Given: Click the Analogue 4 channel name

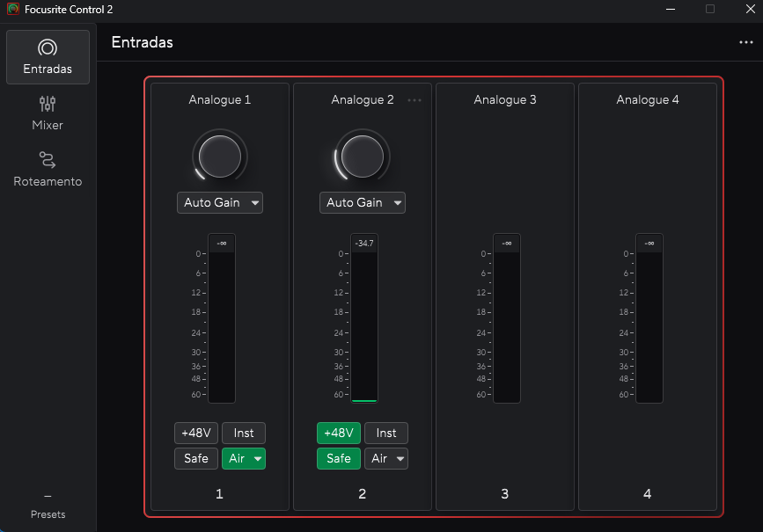Looking at the screenshot, I should point(648,99).
